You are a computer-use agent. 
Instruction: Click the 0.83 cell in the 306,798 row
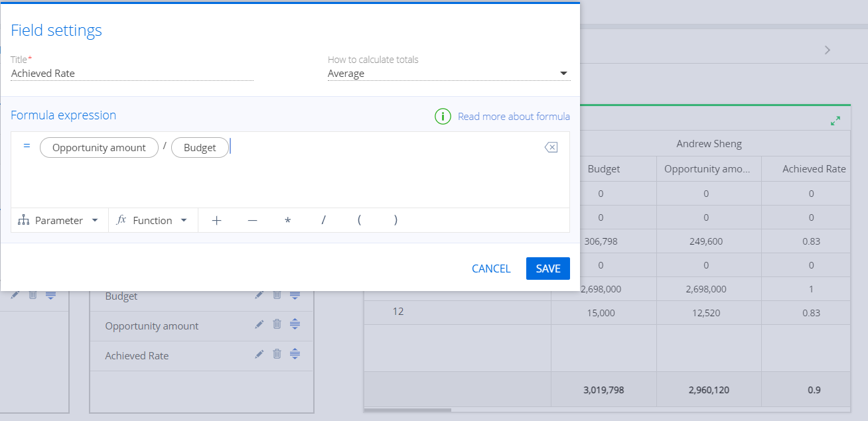click(811, 241)
